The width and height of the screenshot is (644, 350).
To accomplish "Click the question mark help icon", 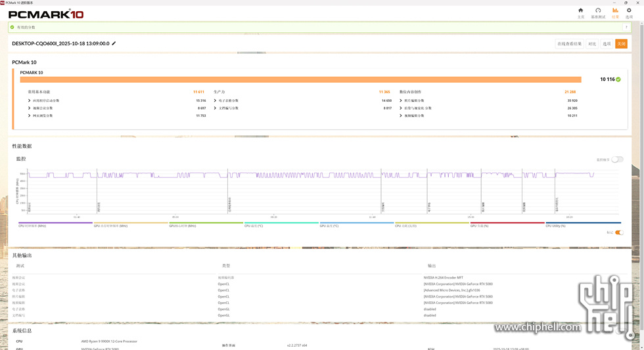I will coord(626,28).
